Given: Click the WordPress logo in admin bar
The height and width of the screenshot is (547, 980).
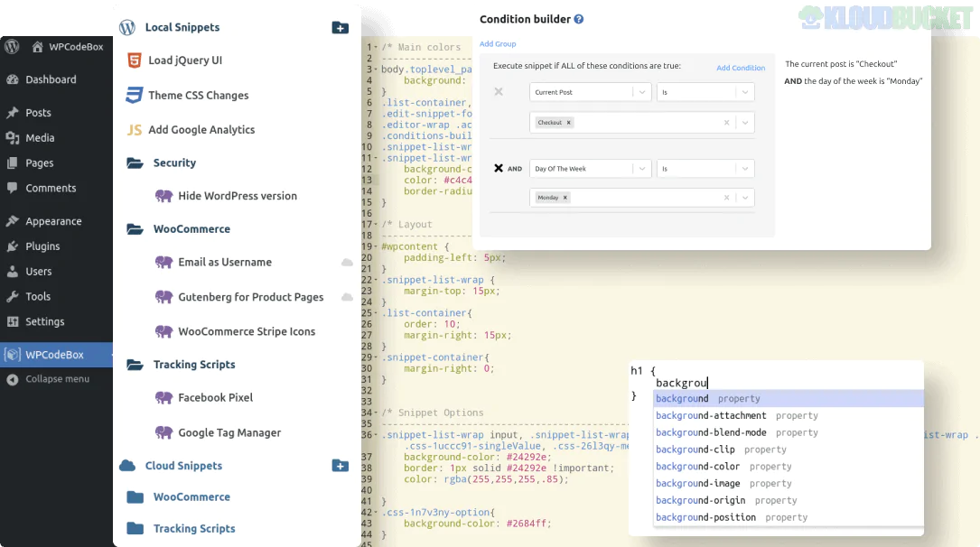Looking at the screenshot, I should click(x=11, y=47).
